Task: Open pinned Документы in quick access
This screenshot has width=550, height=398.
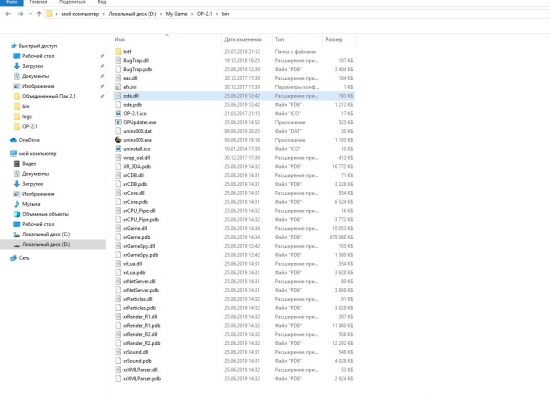Action: pyautogui.click(x=35, y=76)
